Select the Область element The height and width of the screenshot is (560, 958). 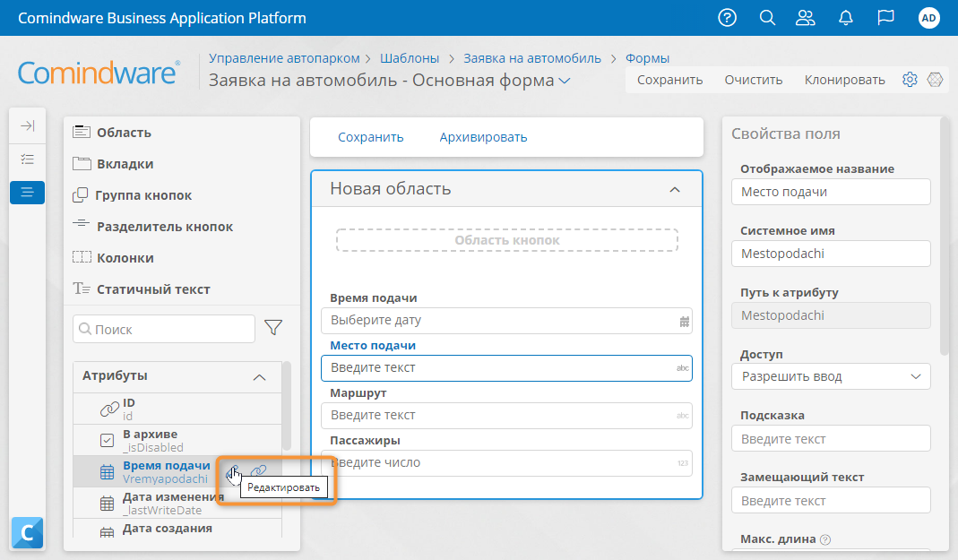[x=112, y=132]
